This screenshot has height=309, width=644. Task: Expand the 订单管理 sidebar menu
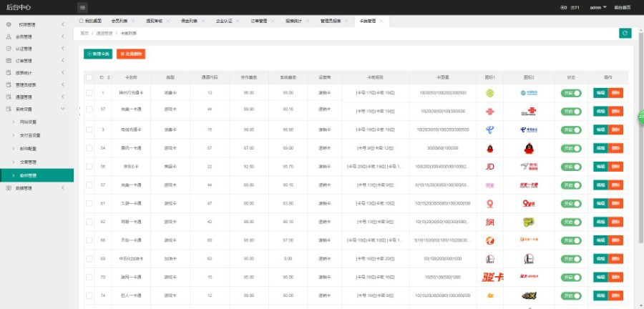[63, 61]
